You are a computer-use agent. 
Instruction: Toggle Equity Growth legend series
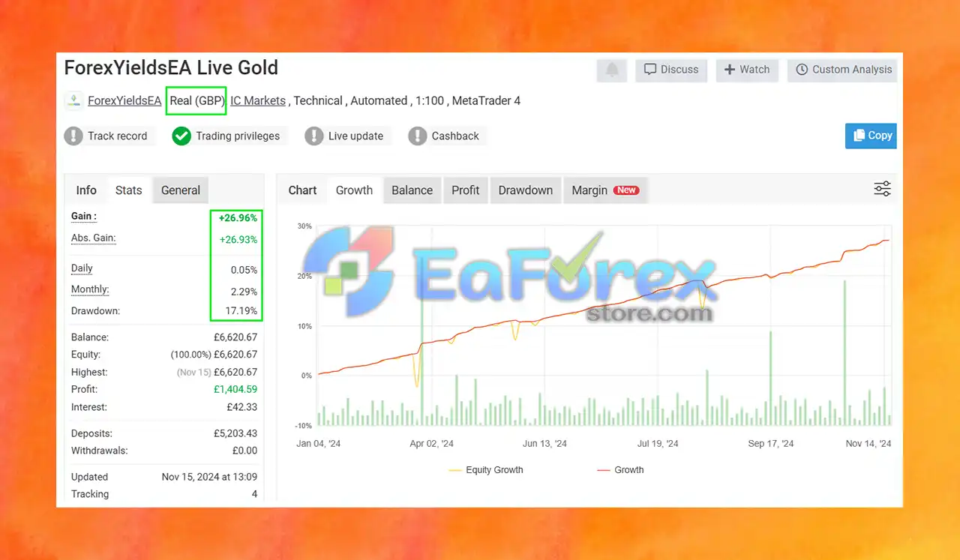(x=486, y=470)
